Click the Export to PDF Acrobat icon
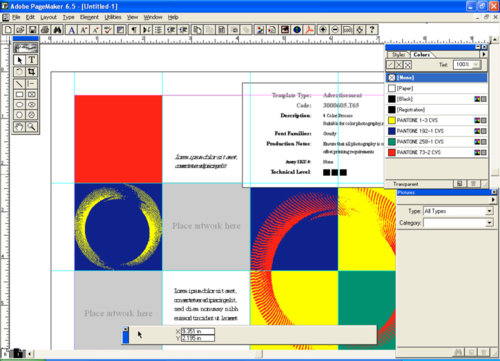500x361 pixels. [x=309, y=30]
